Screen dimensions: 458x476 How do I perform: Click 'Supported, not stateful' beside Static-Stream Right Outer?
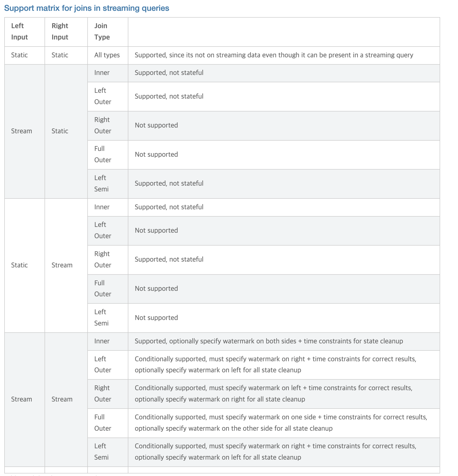(169, 259)
